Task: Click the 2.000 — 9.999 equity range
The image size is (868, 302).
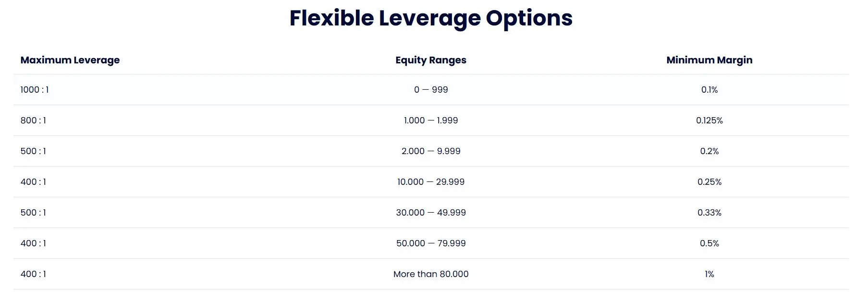Action: pos(431,151)
